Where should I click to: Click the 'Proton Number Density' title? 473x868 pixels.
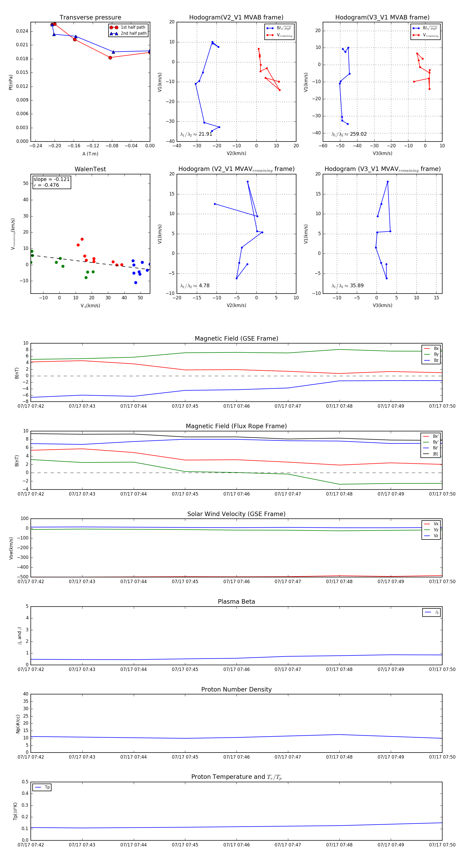click(x=236, y=689)
